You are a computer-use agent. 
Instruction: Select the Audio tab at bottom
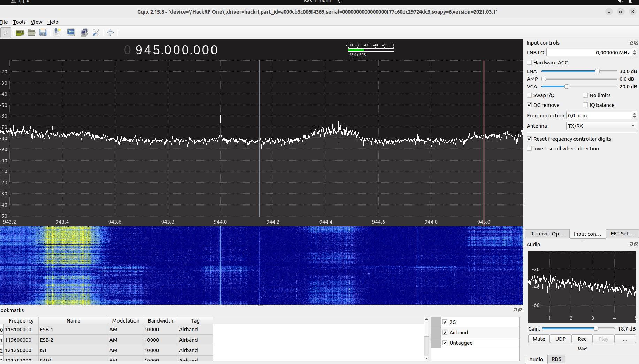tap(536, 359)
